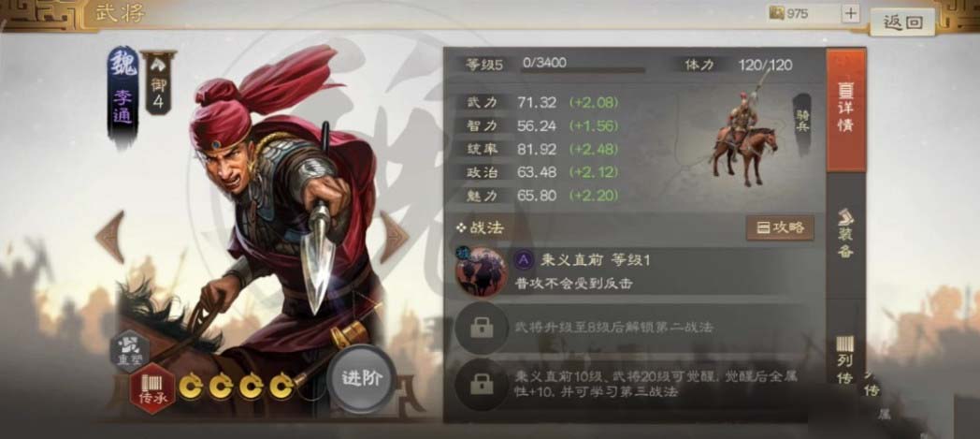The width and height of the screenshot is (980, 439).
Task: Tap the first gold star rank icon
Action: point(191,387)
